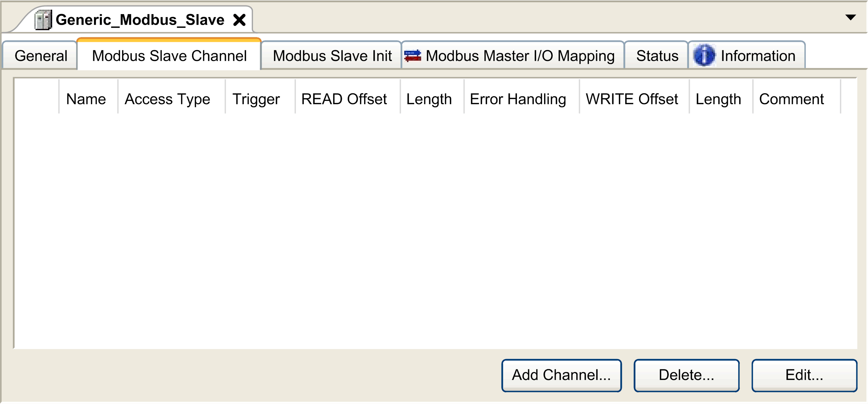Click the blue Information tab icon
The image size is (868, 404).
pos(704,55)
